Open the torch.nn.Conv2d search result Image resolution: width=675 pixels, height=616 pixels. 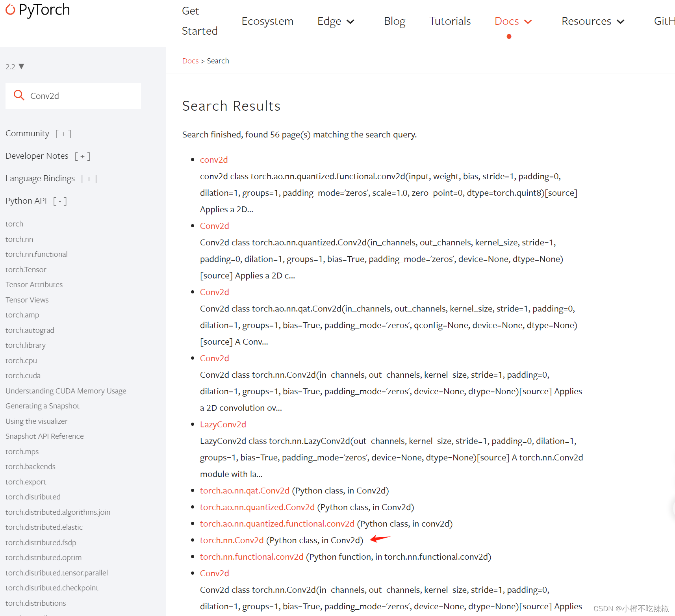click(x=232, y=540)
